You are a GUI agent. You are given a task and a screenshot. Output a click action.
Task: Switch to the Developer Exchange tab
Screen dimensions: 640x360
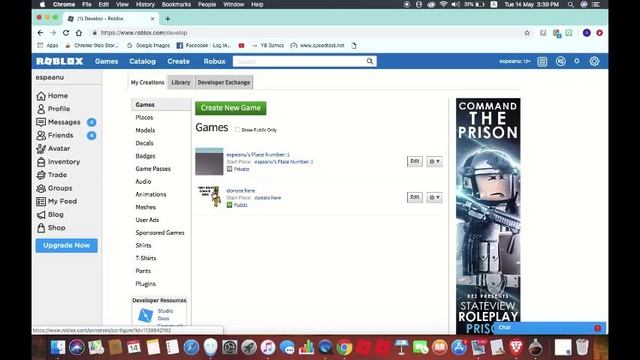(x=224, y=82)
